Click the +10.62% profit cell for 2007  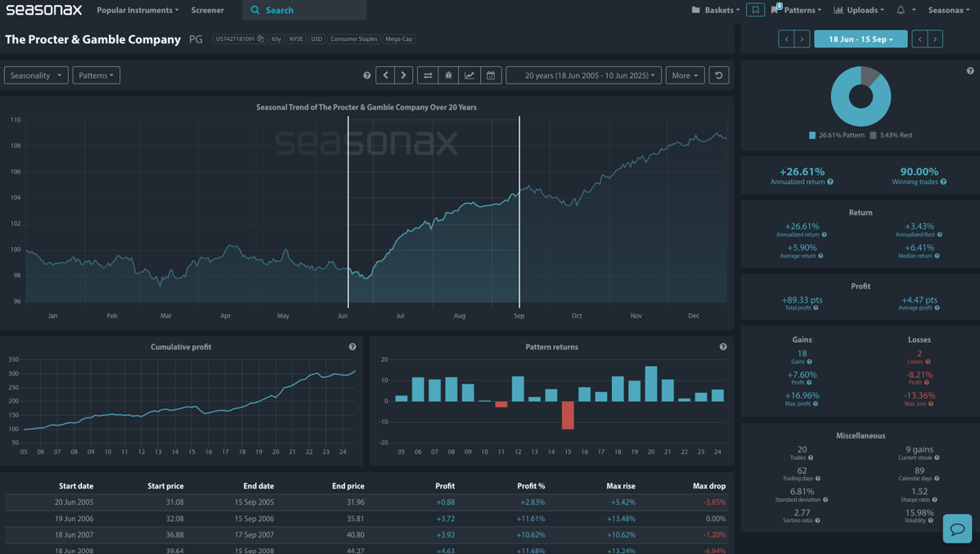[531, 534]
